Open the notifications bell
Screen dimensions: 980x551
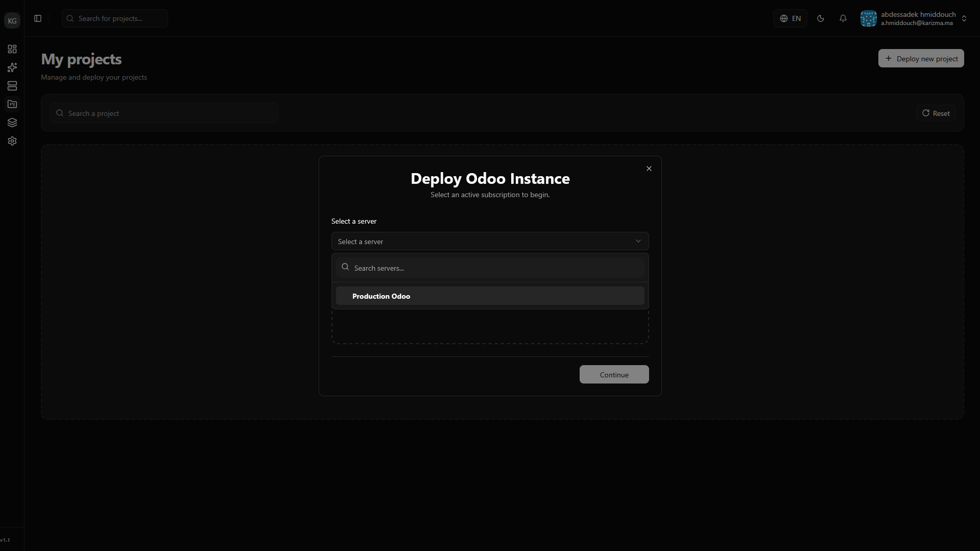click(843, 18)
